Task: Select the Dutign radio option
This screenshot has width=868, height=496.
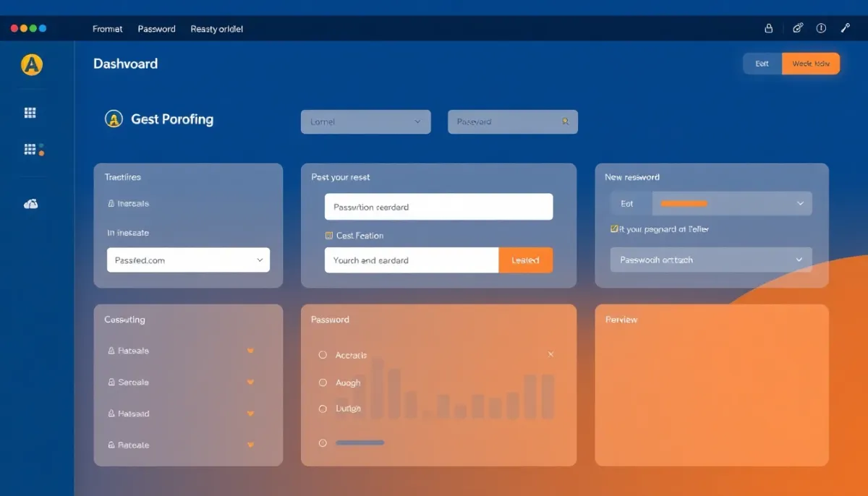Action: pos(323,409)
